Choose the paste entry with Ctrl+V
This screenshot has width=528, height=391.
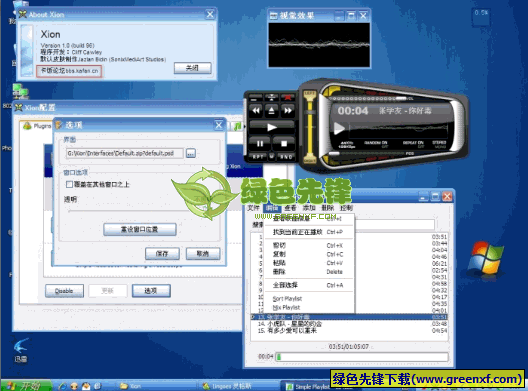308,263
